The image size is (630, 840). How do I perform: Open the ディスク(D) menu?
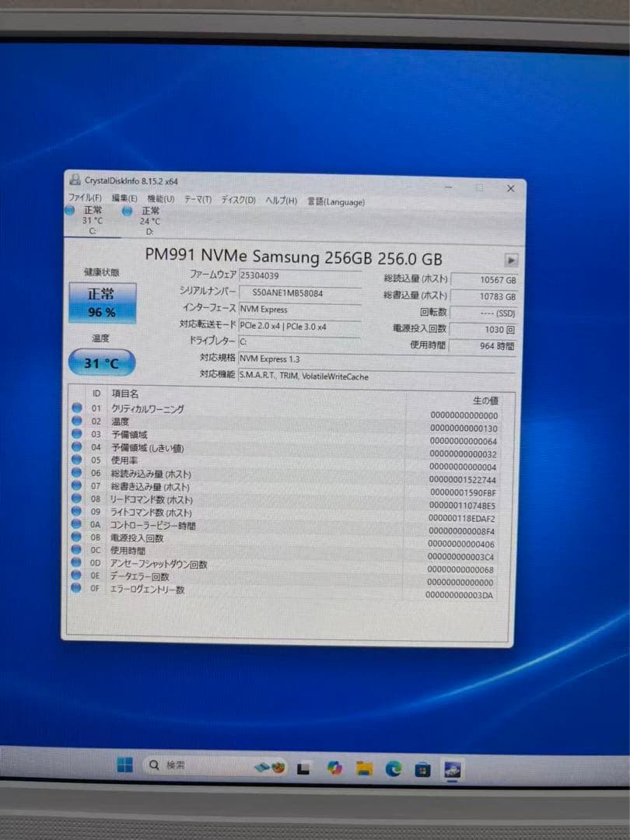point(237,199)
